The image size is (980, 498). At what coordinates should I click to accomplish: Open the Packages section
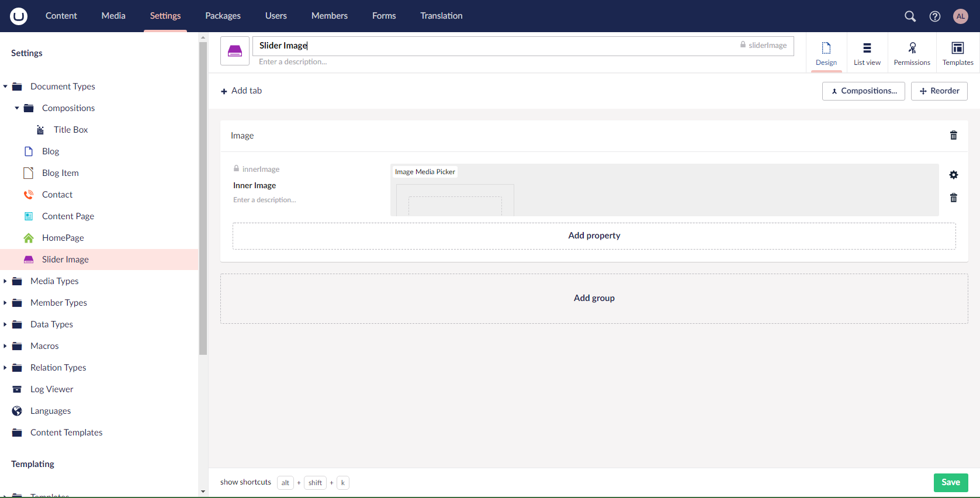223,16
